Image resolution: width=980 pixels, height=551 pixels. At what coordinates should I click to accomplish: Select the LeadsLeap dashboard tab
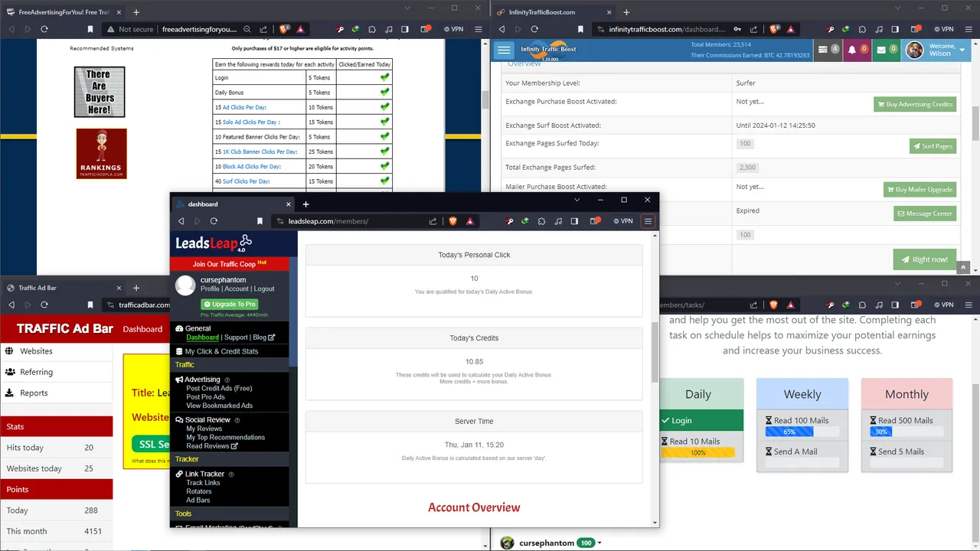point(233,204)
